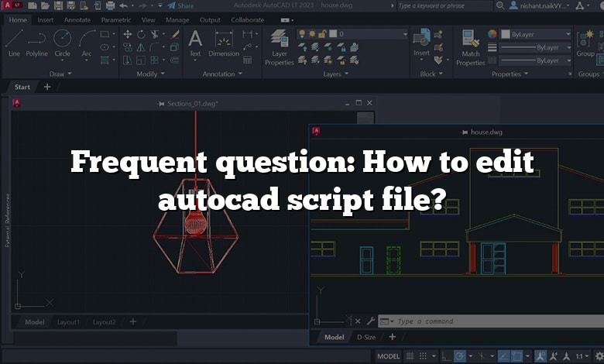Select the Dimension tool
Viewport: 604px width, 364px height.
click(x=224, y=43)
